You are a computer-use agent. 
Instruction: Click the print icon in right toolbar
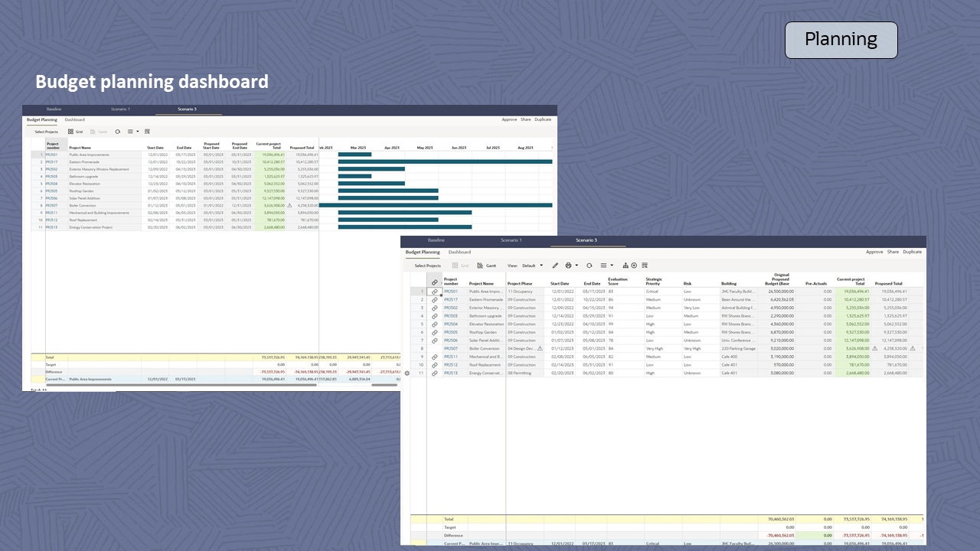coord(568,266)
